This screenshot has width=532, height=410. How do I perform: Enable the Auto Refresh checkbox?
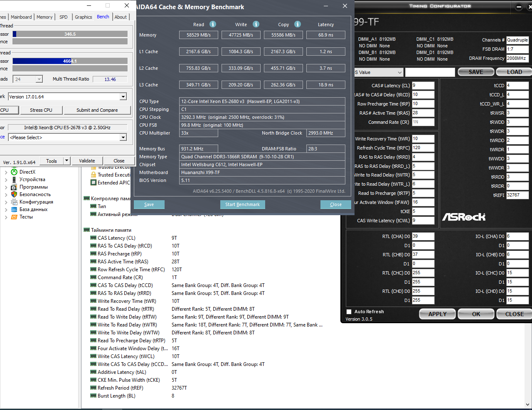(349, 312)
